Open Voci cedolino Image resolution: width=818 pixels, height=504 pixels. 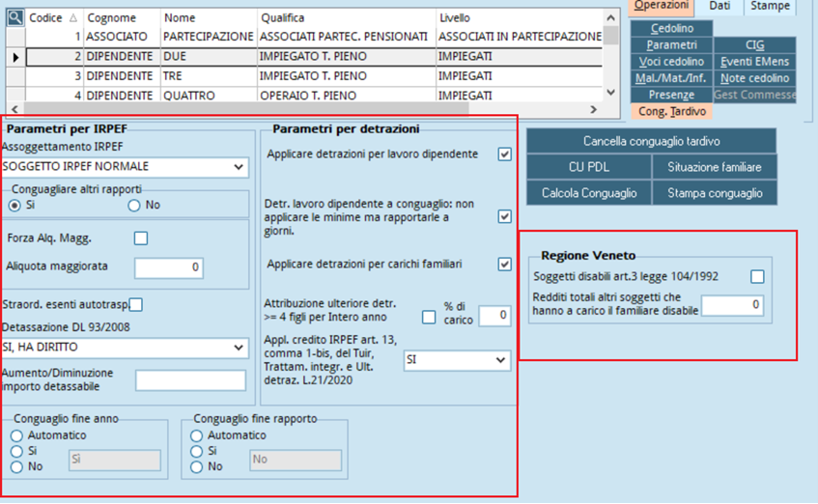tap(671, 62)
